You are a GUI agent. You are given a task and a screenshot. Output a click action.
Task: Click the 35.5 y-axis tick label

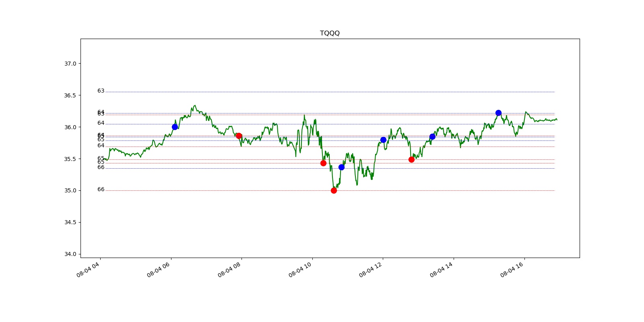pos(70,159)
